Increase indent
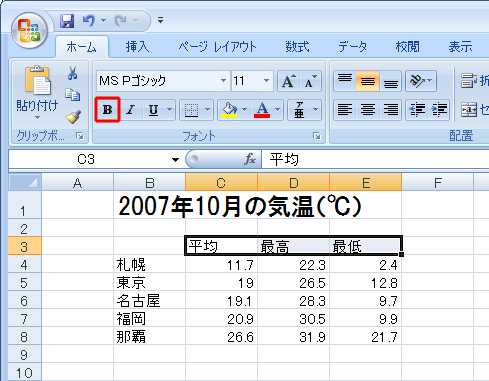489x381 pixels. coord(439,110)
